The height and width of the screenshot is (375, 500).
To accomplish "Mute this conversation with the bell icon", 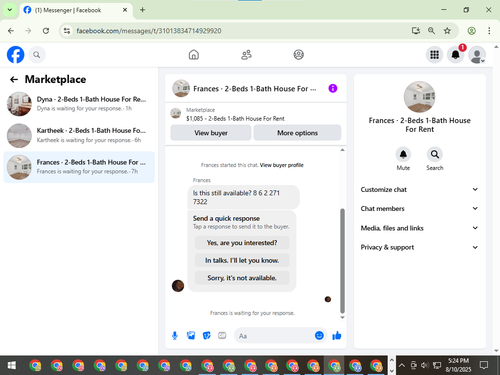I will [403, 154].
